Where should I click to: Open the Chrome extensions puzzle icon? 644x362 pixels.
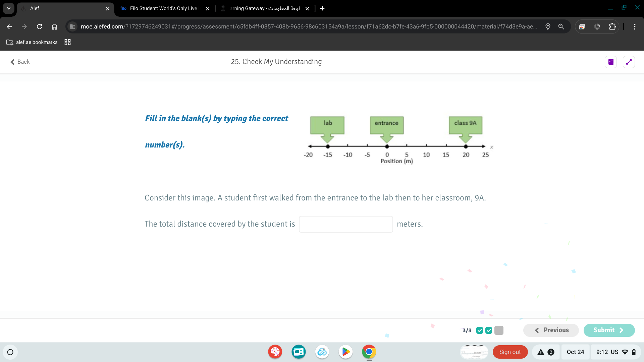[612, 26]
